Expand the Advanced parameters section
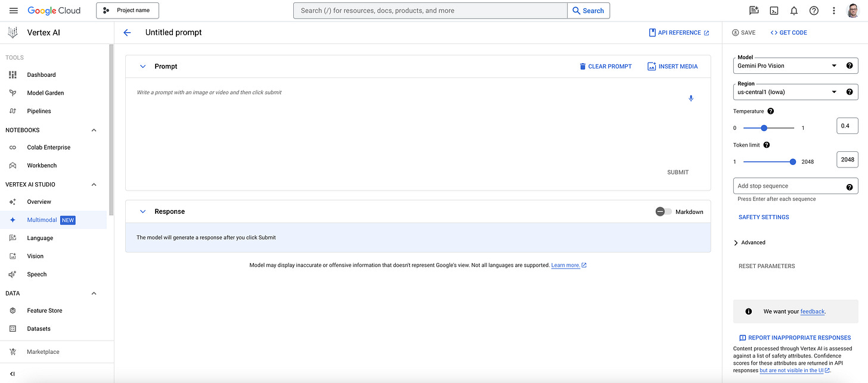Image resolution: width=868 pixels, height=383 pixels. [749, 242]
